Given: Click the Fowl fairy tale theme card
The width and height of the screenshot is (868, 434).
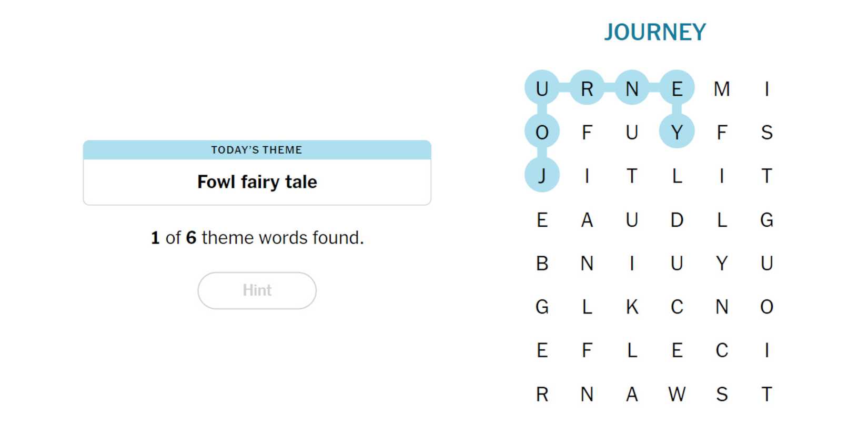Looking at the screenshot, I should pos(257,181).
